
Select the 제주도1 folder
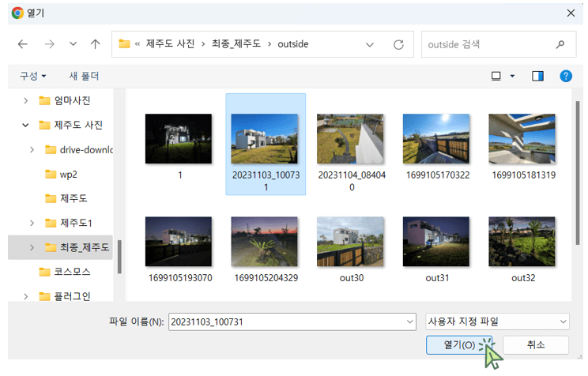click(68, 223)
